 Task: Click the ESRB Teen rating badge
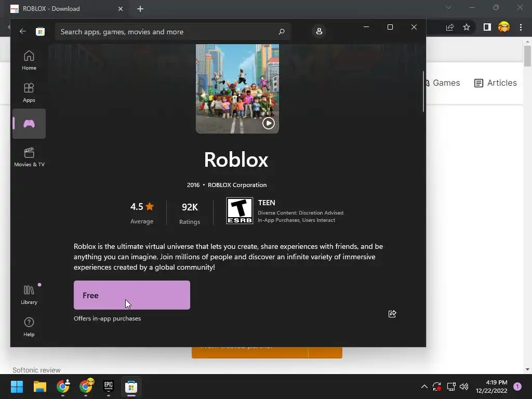coord(240,211)
